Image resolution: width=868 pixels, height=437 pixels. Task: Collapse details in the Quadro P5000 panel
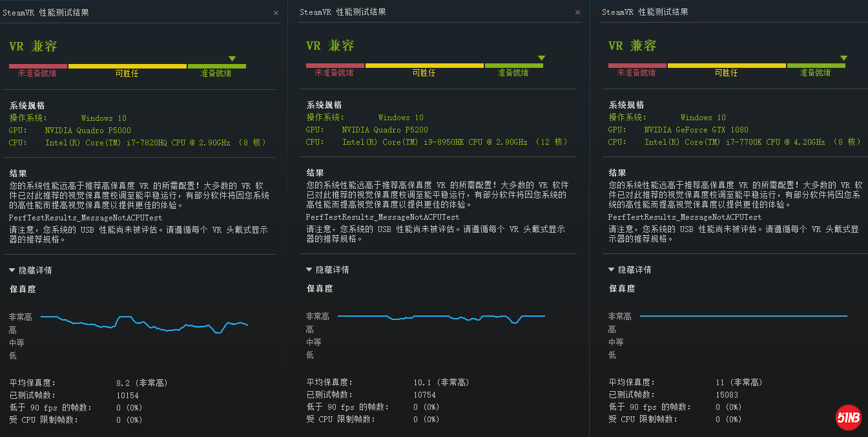pyautogui.click(x=31, y=270)
